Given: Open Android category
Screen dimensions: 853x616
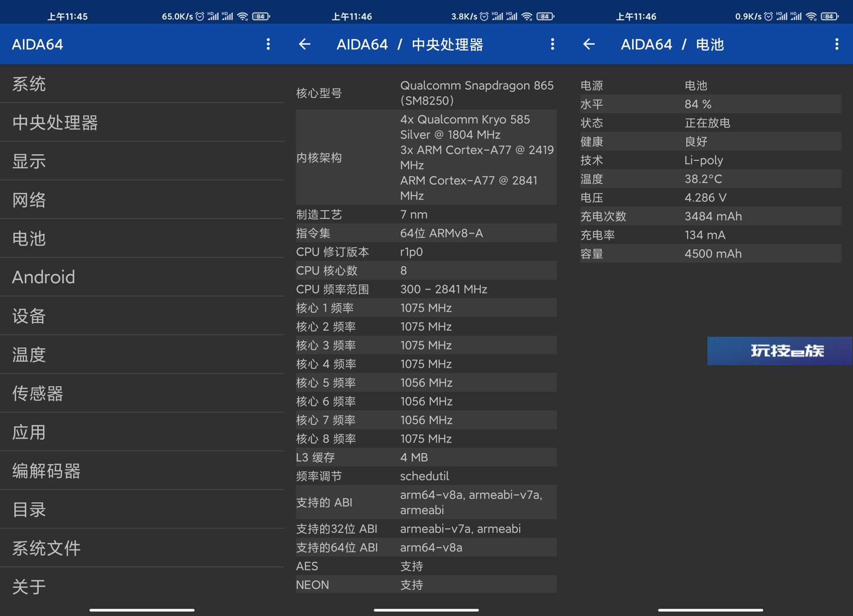Looking at the screenshot, I should [142, 278].
